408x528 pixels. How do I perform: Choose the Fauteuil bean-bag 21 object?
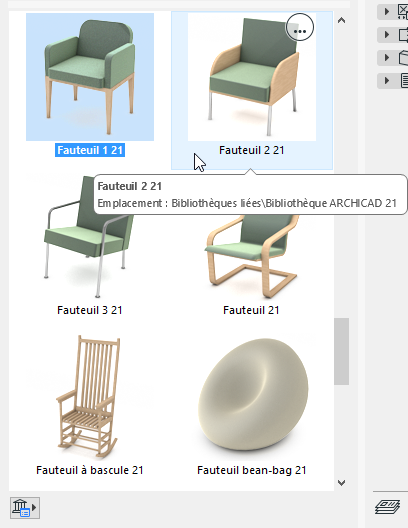tap(252, 397)
